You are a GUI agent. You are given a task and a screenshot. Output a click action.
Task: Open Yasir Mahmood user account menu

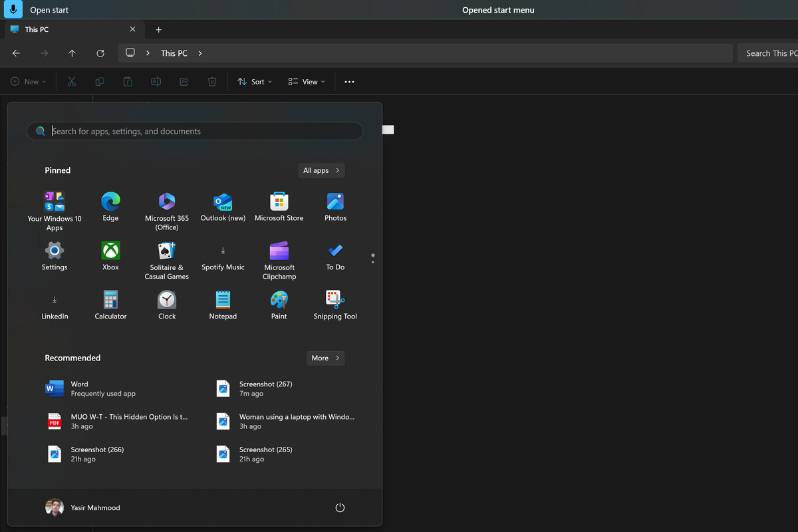click(x=83, y=507)
